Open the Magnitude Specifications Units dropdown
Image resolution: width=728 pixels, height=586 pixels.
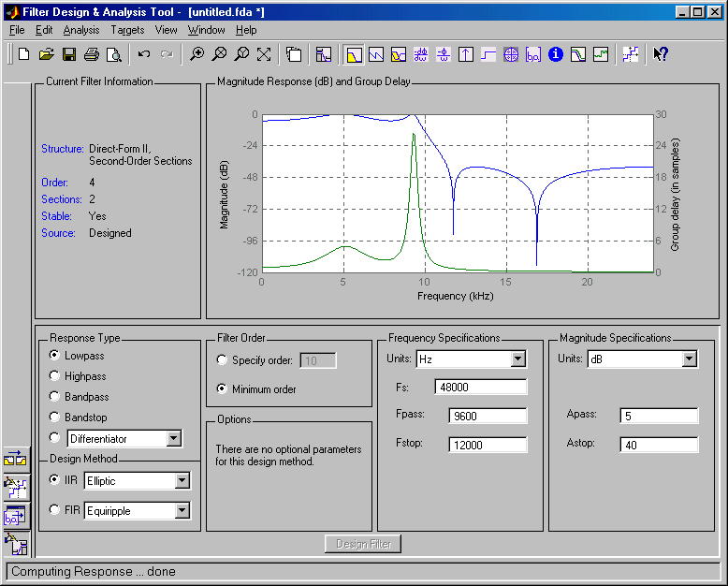690,359
